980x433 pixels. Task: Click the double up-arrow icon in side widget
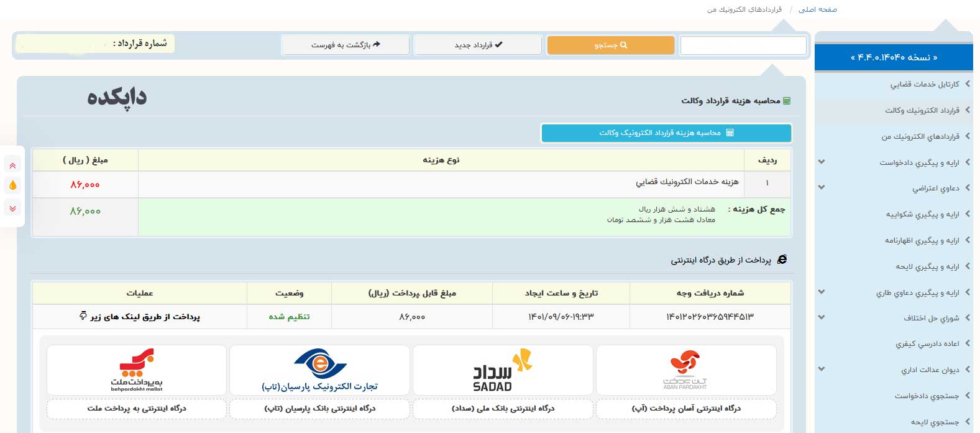pos(12,165)
